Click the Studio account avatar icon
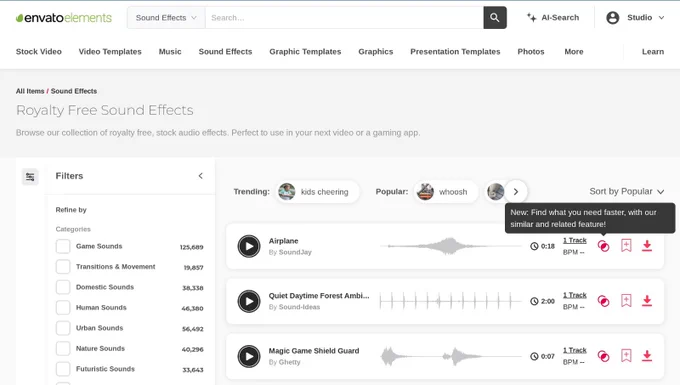 pos(613,18)
